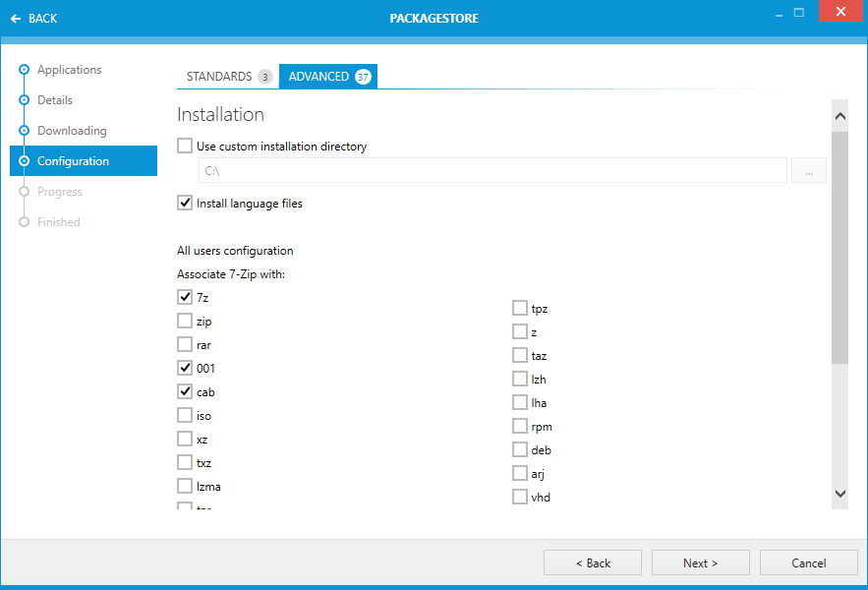This screenshot has width=868, height=590.
Task: Click the Details step circle icon
Action: (25, 100)
